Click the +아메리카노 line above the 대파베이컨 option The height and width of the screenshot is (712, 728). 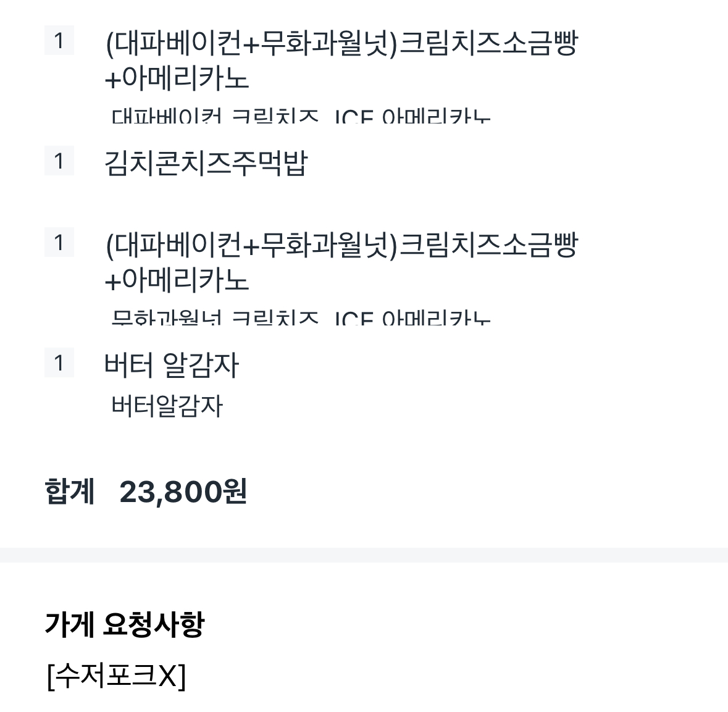tap(177, 79)
